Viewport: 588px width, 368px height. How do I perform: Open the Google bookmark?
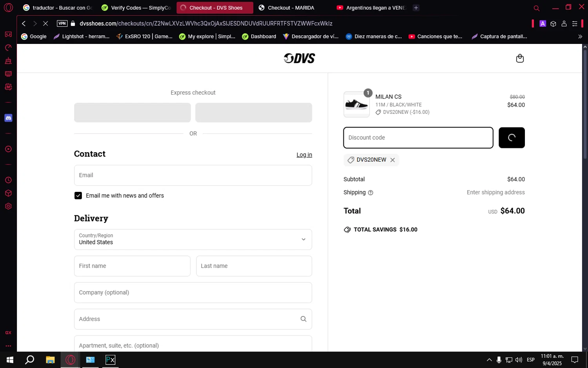(x=34, y=36)
